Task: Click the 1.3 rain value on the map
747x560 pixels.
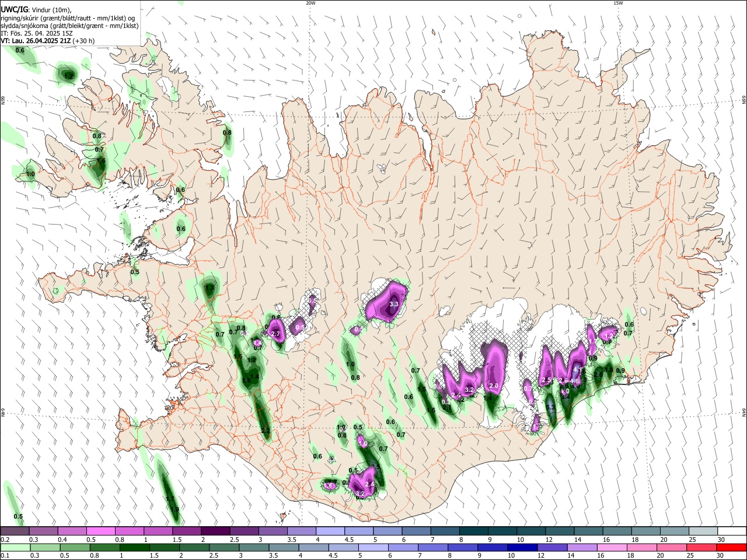Action: (x=210, y=287)
